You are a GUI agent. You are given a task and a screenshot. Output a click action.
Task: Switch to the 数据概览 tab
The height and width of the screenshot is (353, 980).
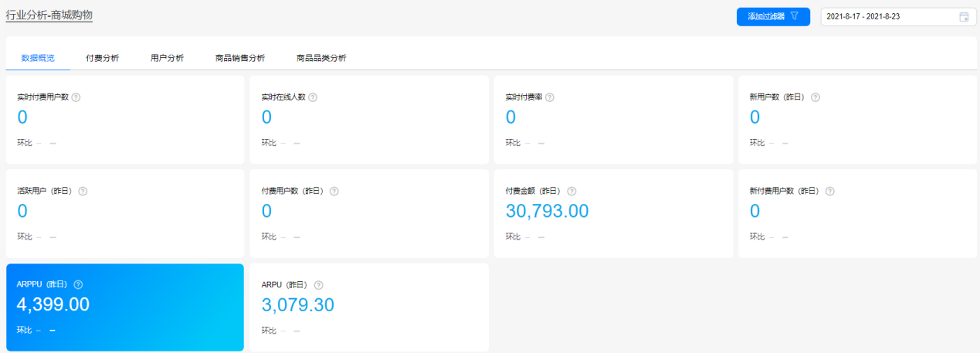point(38,58)
